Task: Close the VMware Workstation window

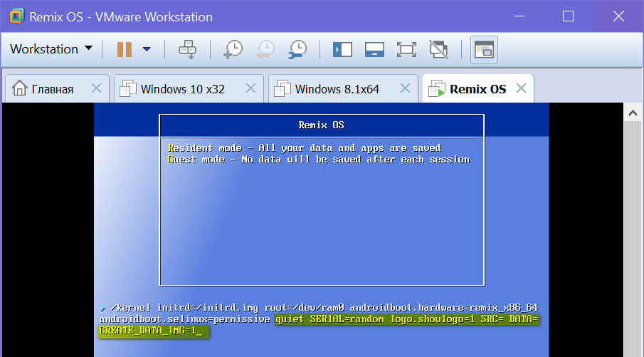Action: coord(618,16)
